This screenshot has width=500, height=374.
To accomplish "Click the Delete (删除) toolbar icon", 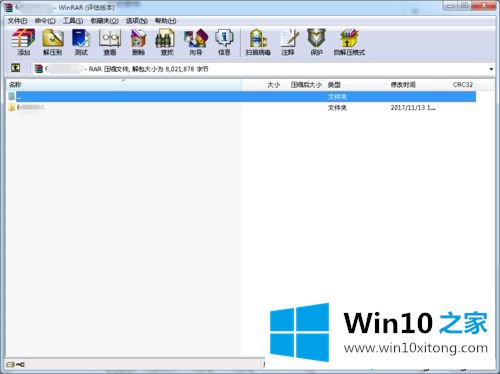I will pyautogui.click(x=138, y=42).
